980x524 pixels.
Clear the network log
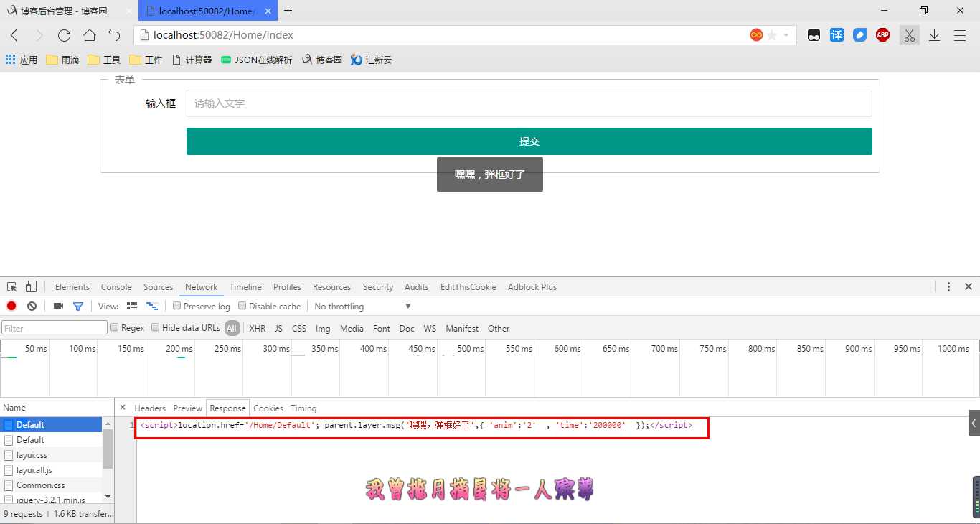tap(32, 306)
